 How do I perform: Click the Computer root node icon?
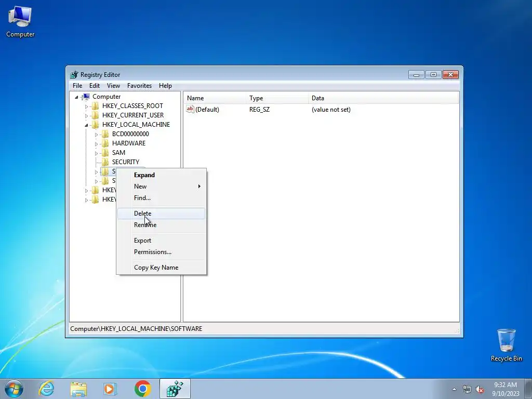click(x=86, y=97)
